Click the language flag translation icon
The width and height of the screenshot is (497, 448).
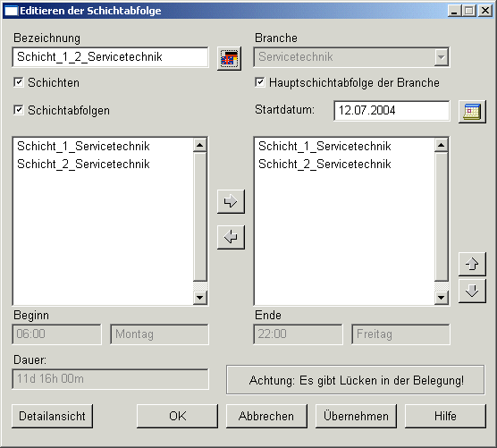(x=229, y=59)
